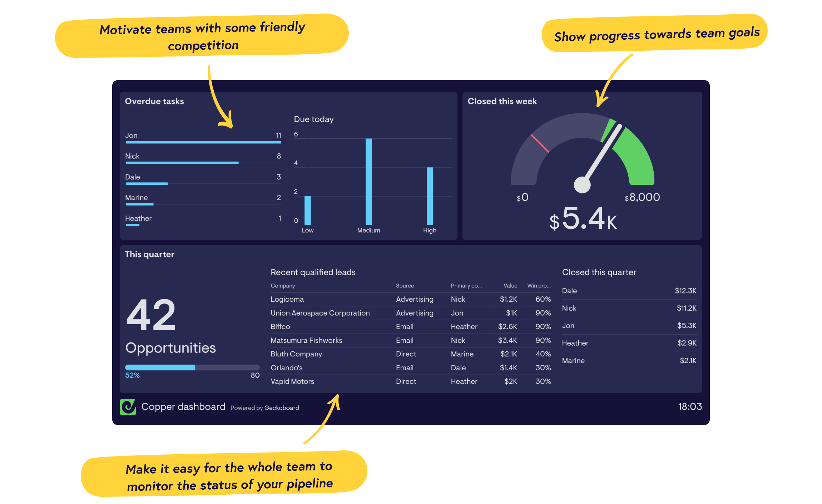Screen dimensions: 822x504
Task: Click the 60% win probability for Logicoma
Action: tap(543, 299)
